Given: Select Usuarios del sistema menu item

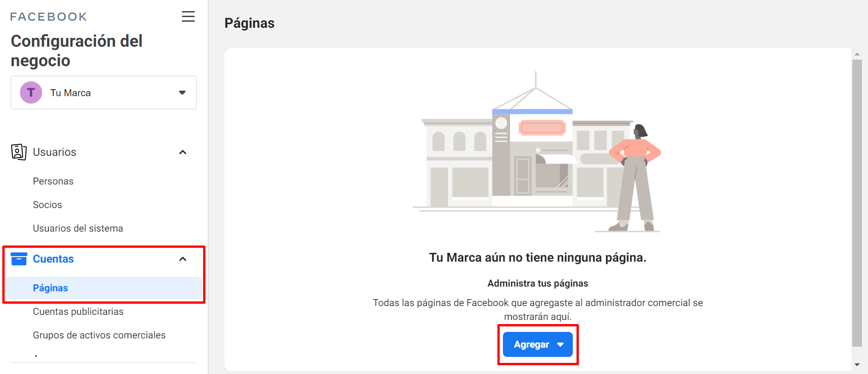Looking at the screenshot, I should click(78, 228).
